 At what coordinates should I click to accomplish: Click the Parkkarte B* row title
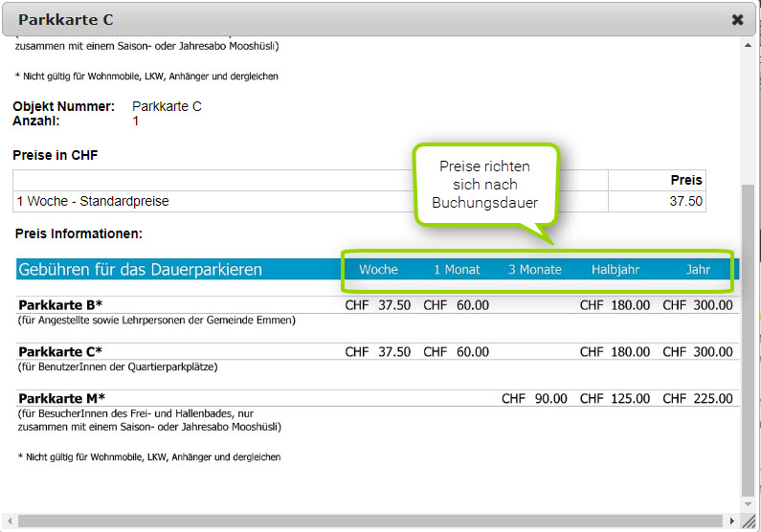click(61, 305)
